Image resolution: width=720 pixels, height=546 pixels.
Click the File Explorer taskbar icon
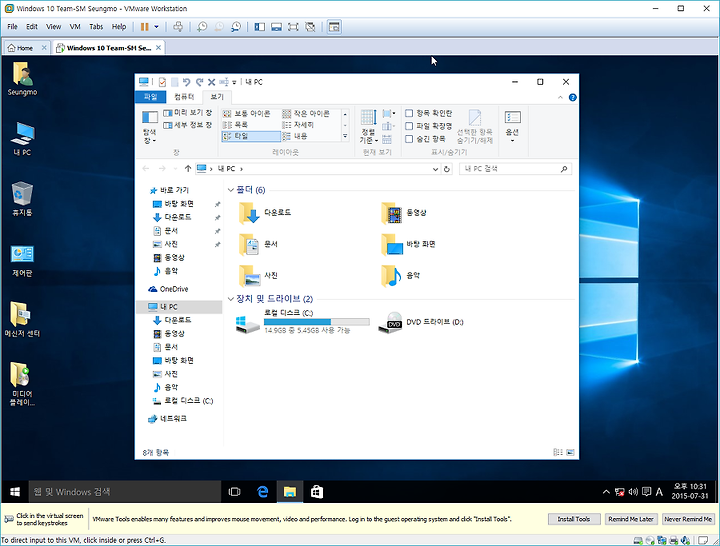tap(290, 492)
